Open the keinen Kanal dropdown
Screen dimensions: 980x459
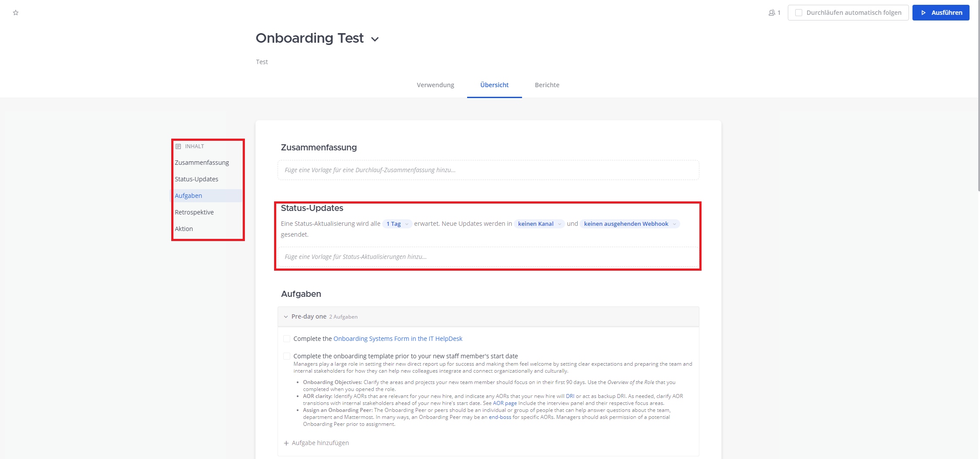click(x=539, y=224)
